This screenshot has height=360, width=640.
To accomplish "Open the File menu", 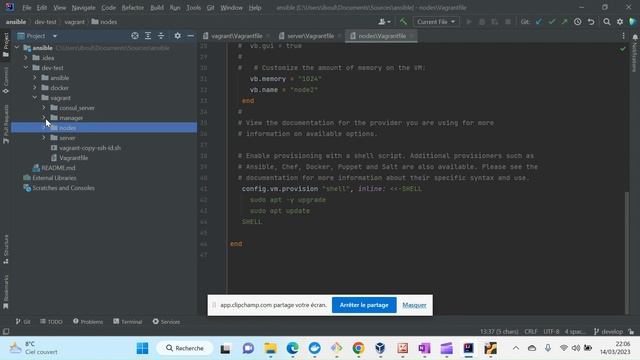I will click(x=27, y=8).
